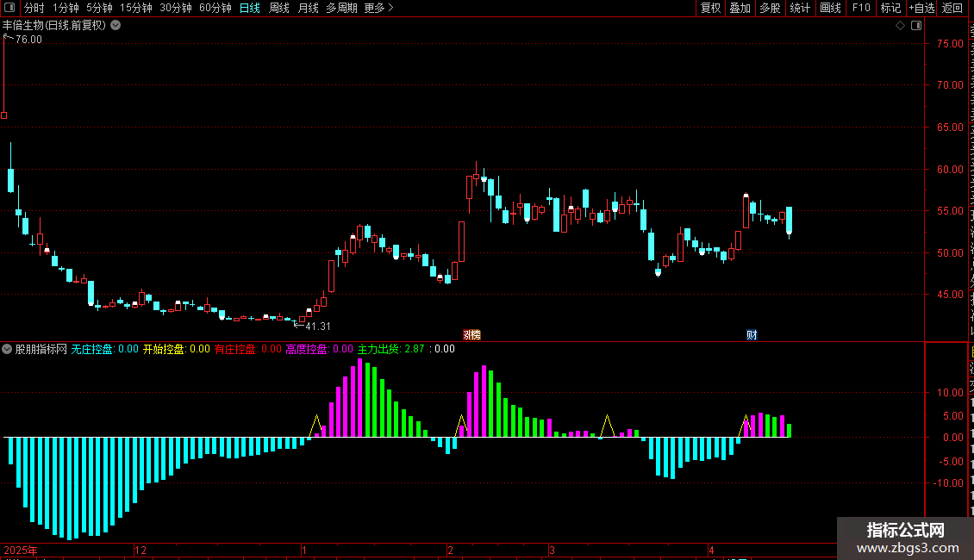Open 多周期 multi-period view
Screen dimensions: 974x560
point(341,8)
